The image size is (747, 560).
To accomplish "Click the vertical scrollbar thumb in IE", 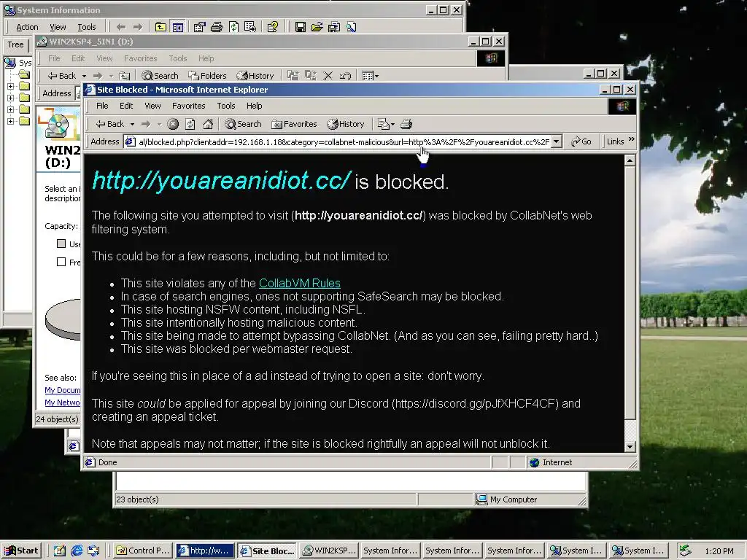I will (630, 293).
